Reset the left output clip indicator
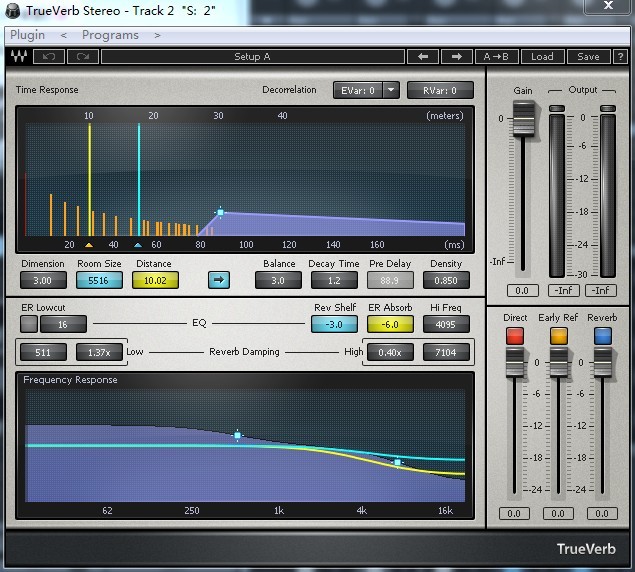This screenshot has width=635, height=572. point(557,108)
